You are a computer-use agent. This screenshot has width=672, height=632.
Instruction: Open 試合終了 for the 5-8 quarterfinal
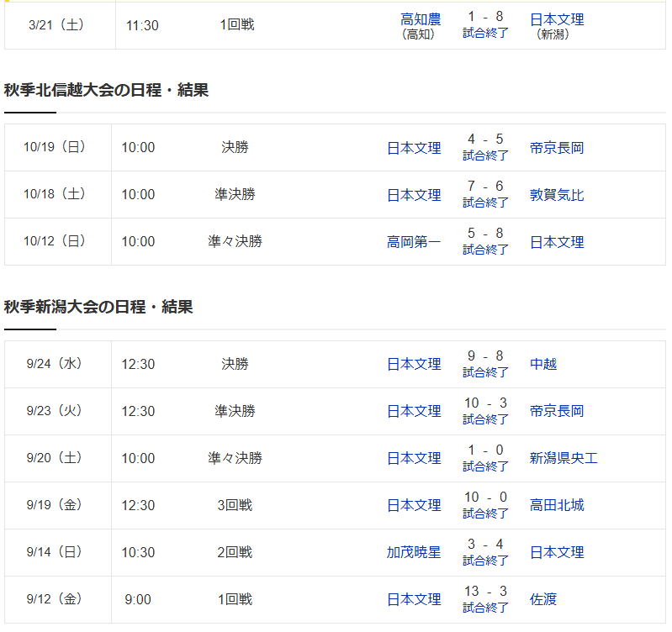pos(485,250)
